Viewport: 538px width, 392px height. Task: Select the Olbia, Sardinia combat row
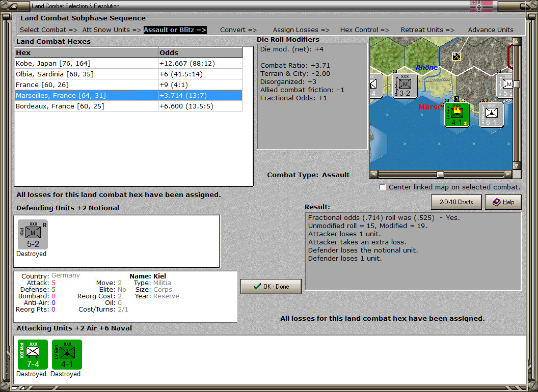128,74
